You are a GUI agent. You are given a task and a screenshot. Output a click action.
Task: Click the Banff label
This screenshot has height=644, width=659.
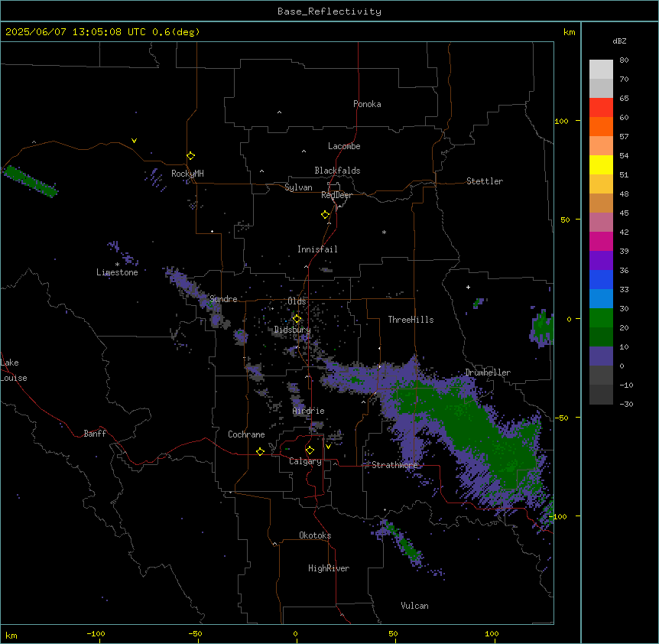[x=95, y=434]
